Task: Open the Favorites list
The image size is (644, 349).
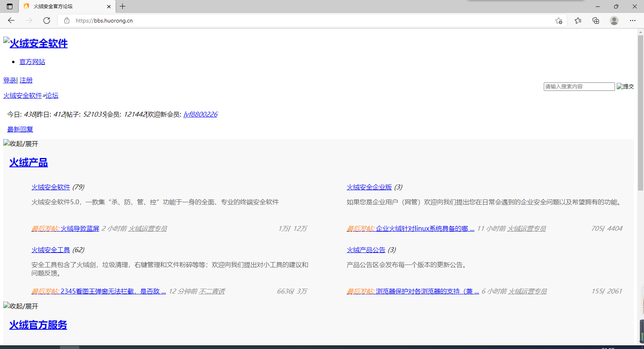Action: 578,21
